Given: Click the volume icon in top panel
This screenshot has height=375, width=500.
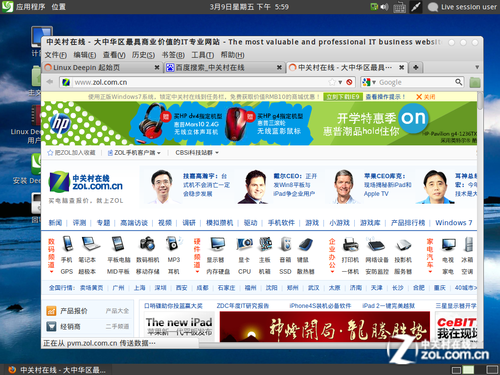Looking at the screenshot, I should 385,7.
